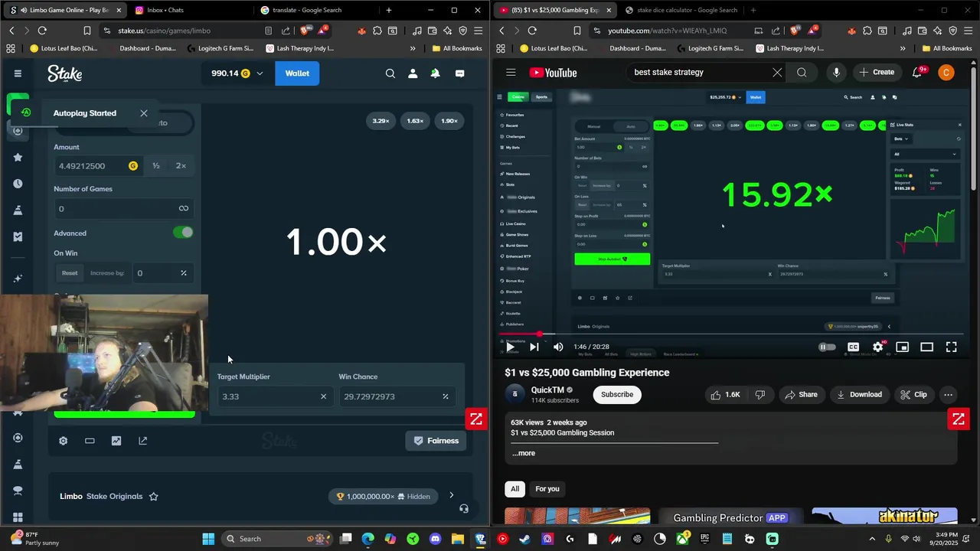Expand the Stake balance currency dropdown

260,73
